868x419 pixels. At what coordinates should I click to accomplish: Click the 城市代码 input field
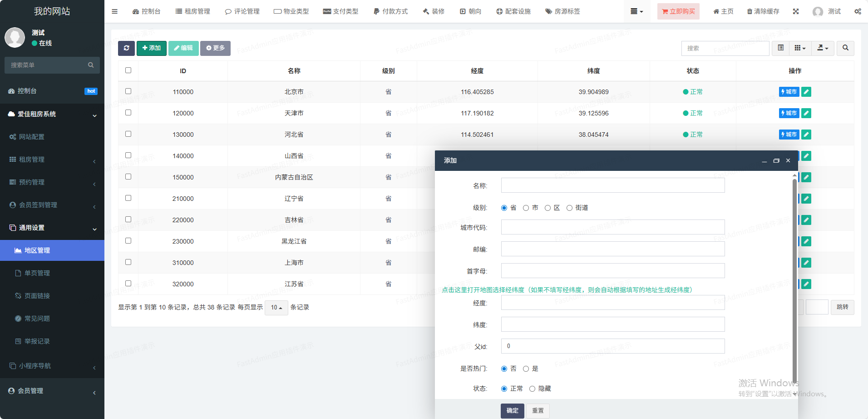[612, 227]
